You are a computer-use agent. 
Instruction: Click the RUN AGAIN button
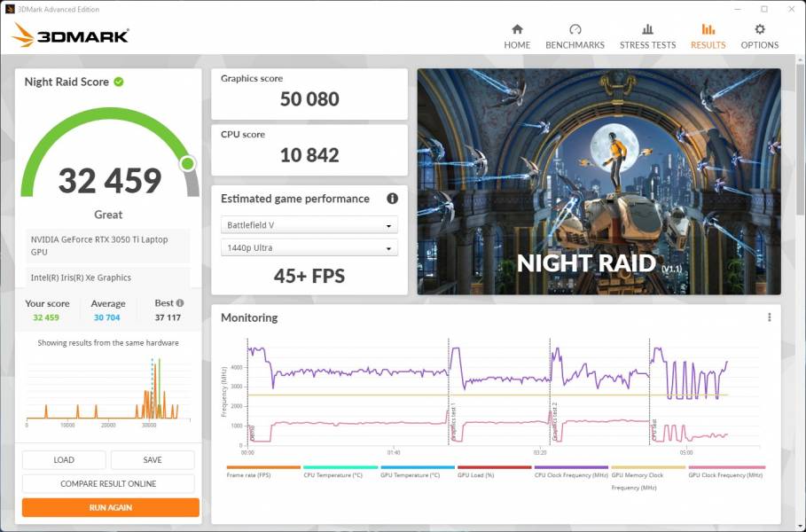111,507
